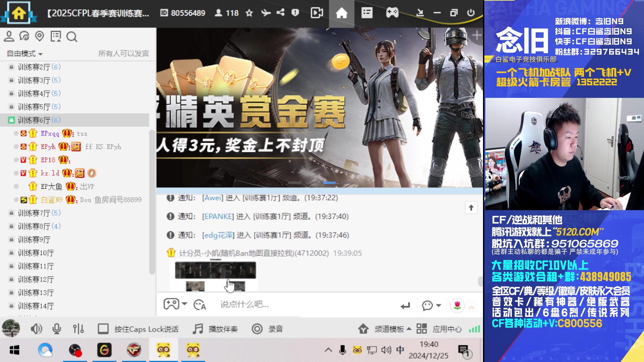Click the [edg花泽] username link
This screenshot has width=644, height=362.
click(x=218, y=235)
